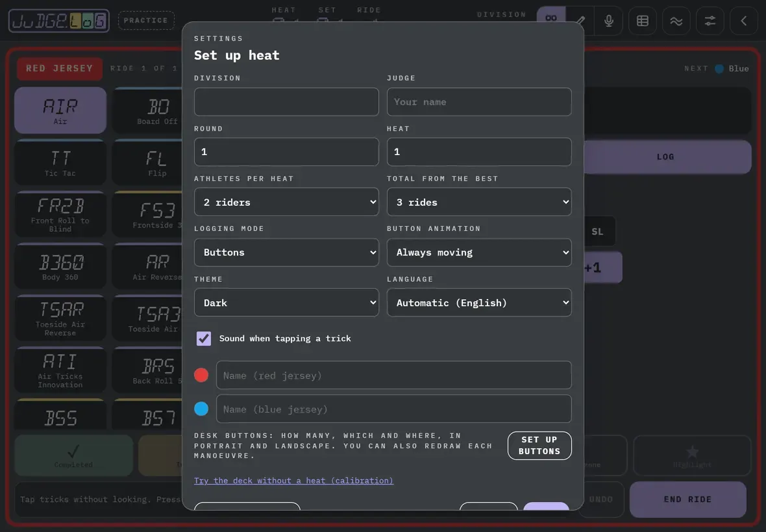Tap the Completed checkmark button
The height and width of the screenshot is (532, 766).
pos(74,455)
